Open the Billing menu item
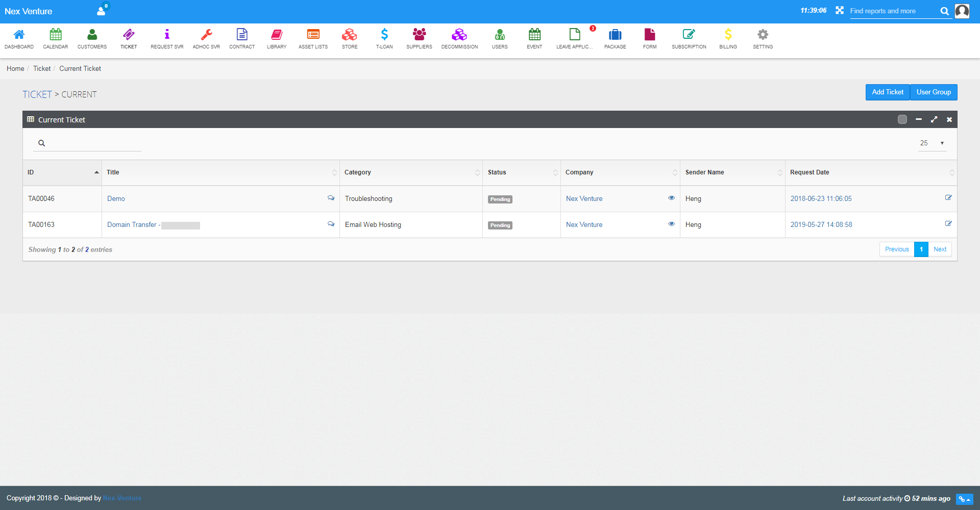Image resolution: width=980 pixels, height=510 pixels. [x=728, y=39]
